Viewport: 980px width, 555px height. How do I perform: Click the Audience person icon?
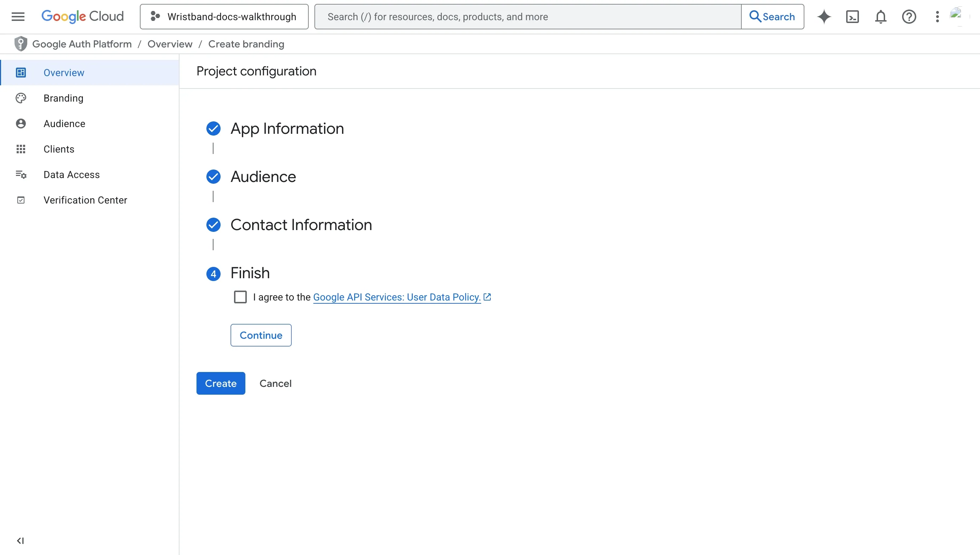21,124
